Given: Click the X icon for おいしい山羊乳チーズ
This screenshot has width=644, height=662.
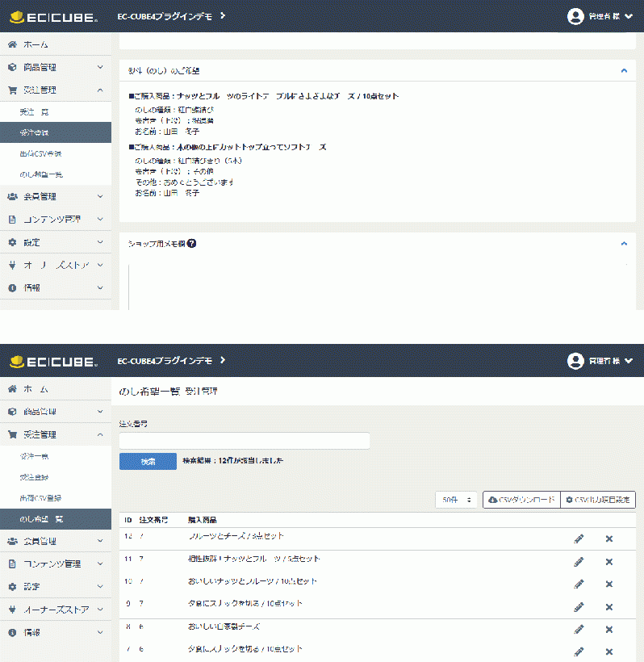Looking at the screenshot, I should pyautogui.click(x=609, y=630).
